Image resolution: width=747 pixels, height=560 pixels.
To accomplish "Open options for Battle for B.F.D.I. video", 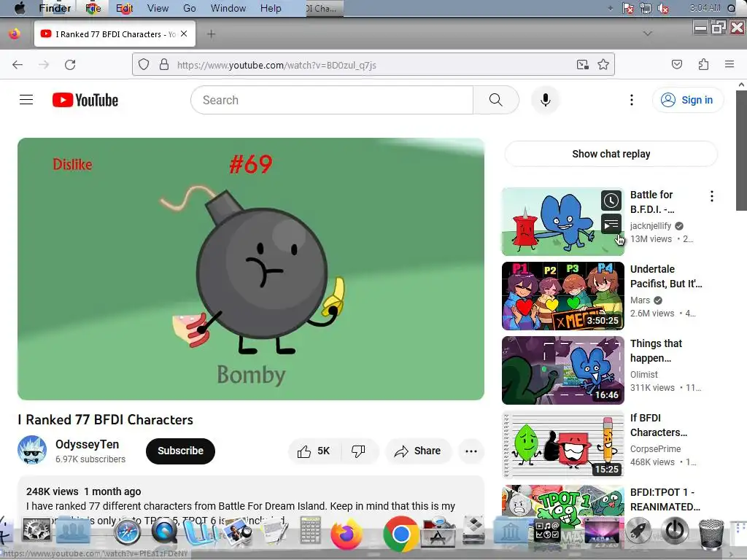I will pos(712,196).
